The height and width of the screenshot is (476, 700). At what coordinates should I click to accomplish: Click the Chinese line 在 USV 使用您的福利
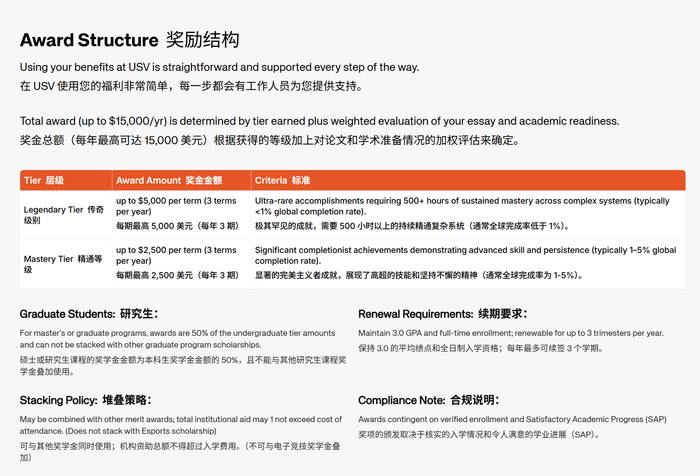pyautogui.click(x=191, y=86)
